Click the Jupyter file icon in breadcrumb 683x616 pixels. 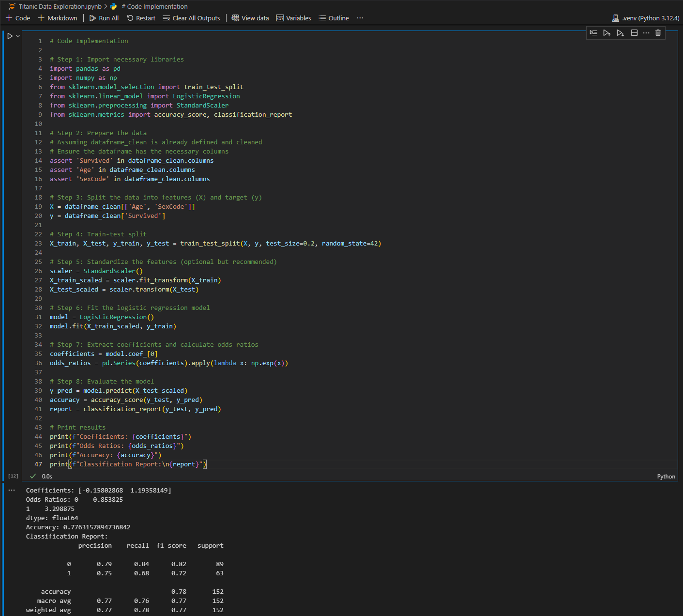point(12,6)
